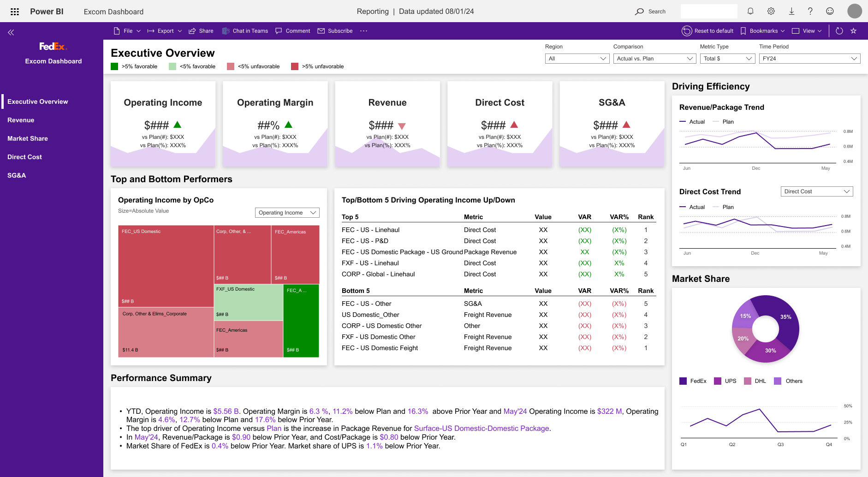Viewport: 868px width, 477px height.
Task: Click Chat in Teams
Action: (x=245, y=31)
